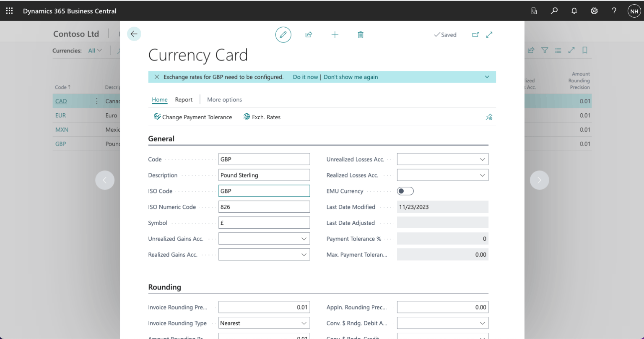
Task: Click the Symbol input field
Action: point(264,223)
